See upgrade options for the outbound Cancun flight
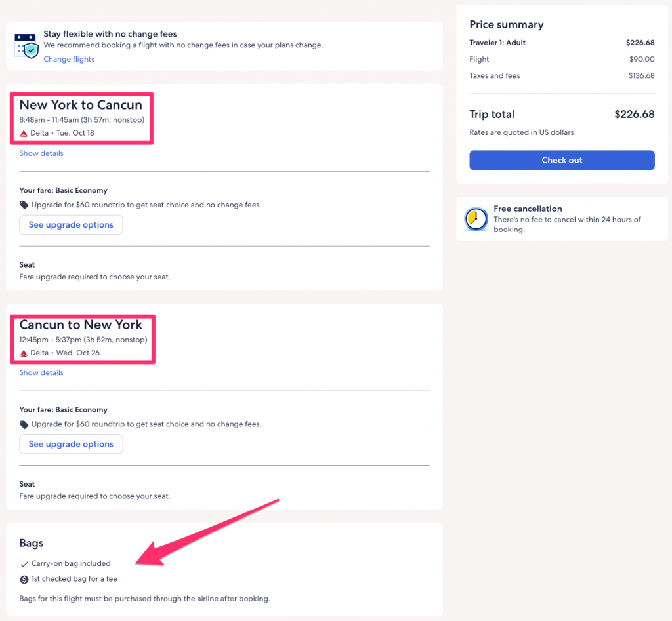 pos(71,225)
